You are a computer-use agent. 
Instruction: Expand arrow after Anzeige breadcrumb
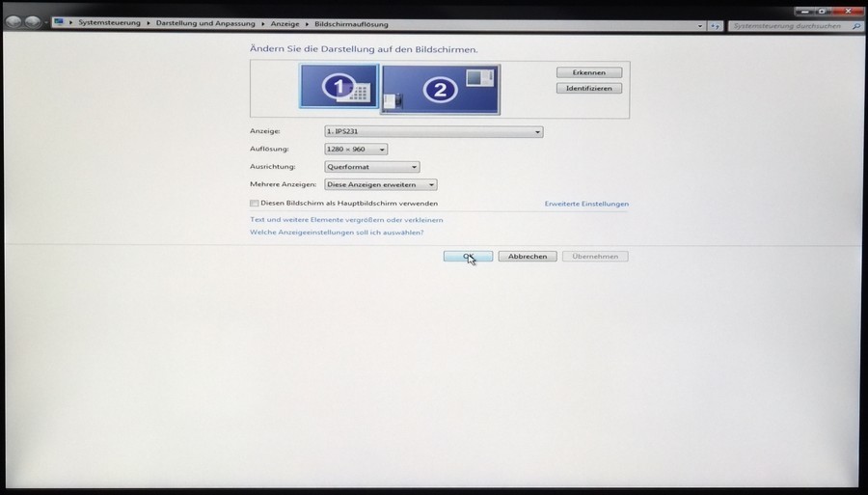click(307, 24)
